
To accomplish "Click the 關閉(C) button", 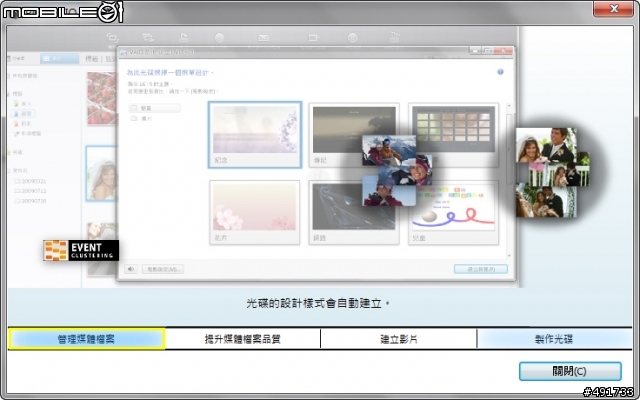I will tap(570, 371).
